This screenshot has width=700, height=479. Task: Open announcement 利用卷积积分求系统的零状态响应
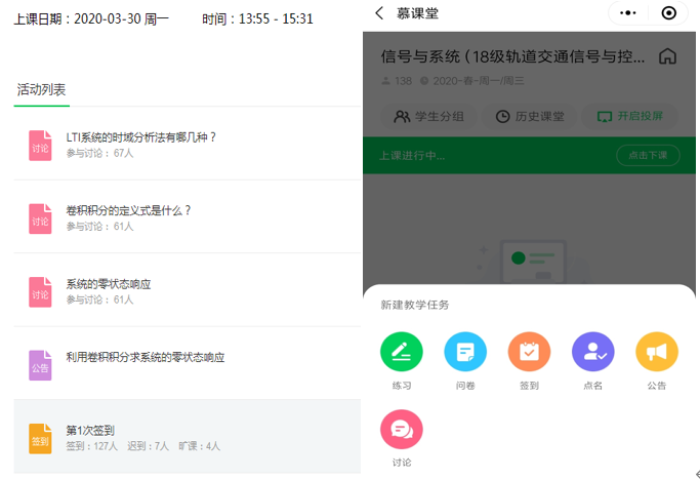pyautogui.click(x=145, y=357)
